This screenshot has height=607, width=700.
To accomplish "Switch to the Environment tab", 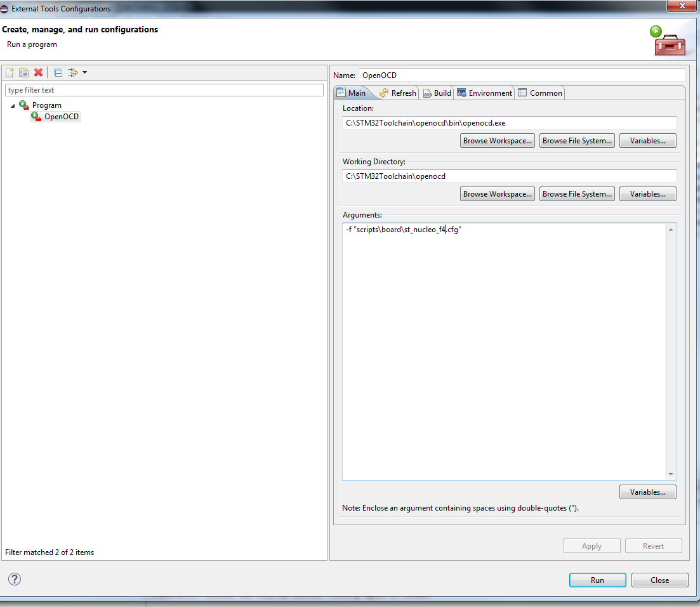I will (484, 93).
